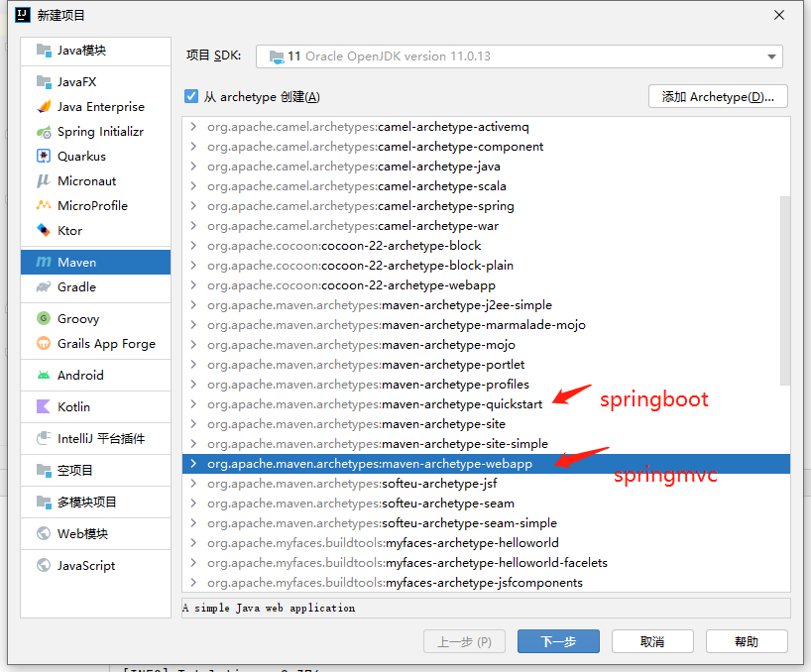Click the Kotlin K icon
811x672 pixels.
coord(44,406)
